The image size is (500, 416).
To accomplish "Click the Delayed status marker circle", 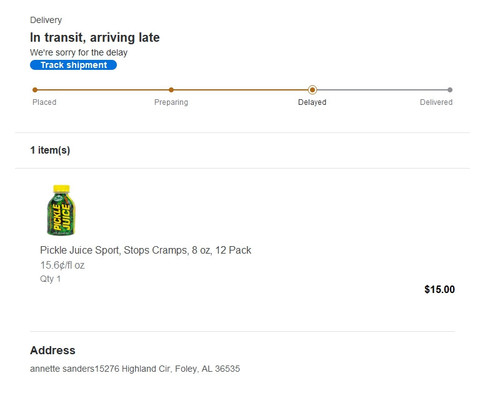I will [x=312, y=90].
